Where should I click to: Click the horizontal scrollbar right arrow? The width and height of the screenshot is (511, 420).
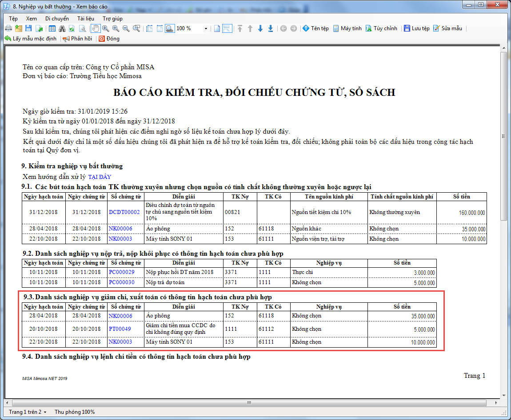(x=496, y=403)
